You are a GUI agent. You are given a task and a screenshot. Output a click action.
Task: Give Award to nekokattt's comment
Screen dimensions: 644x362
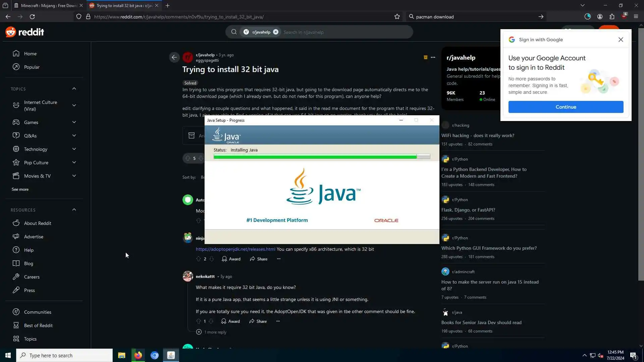pyautogui.click(x=230, y=321)
